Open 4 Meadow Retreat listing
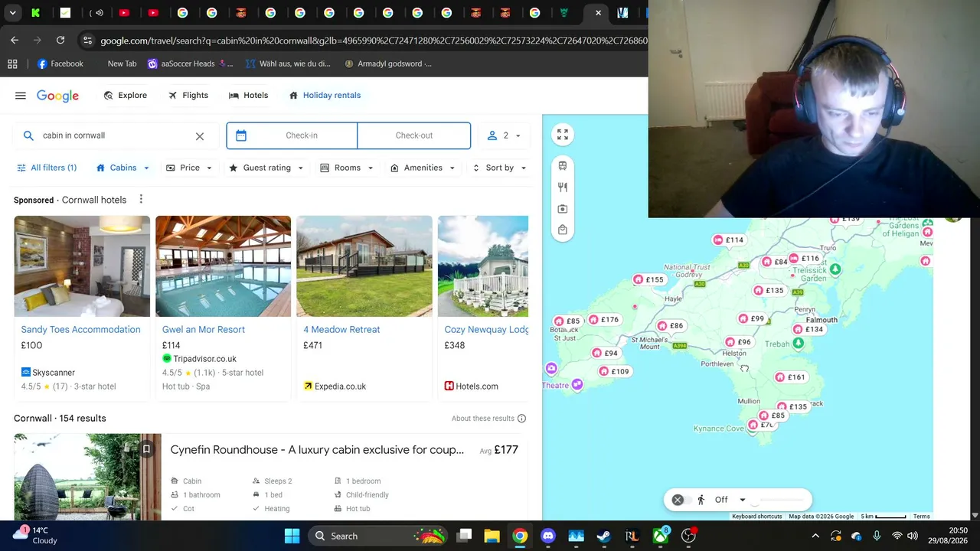The width and height of the screenshot is (980, 551). tap(341, 330)
